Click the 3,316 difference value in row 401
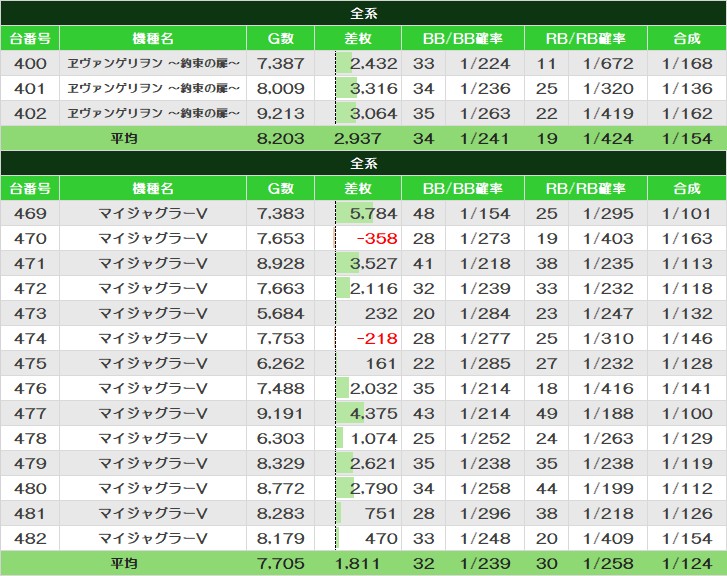 (x=374, y=89)
